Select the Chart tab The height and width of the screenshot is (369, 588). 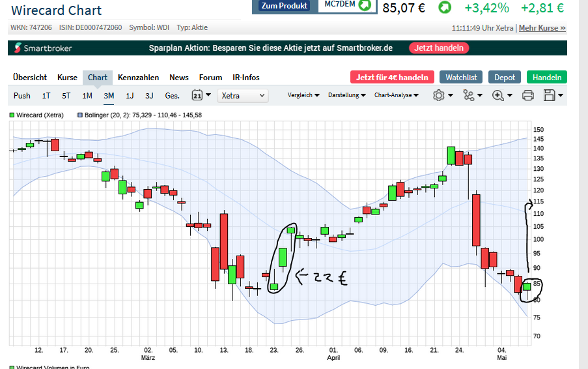[98, 78]
